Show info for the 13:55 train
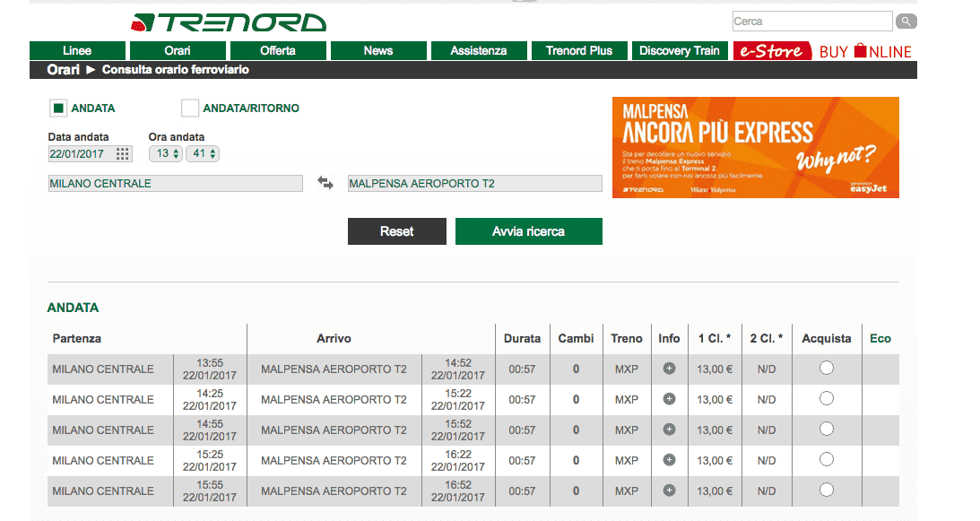Image resolution: width=980 pixels, height=521 pixels. pyautogui.click(x=669, y=369)
